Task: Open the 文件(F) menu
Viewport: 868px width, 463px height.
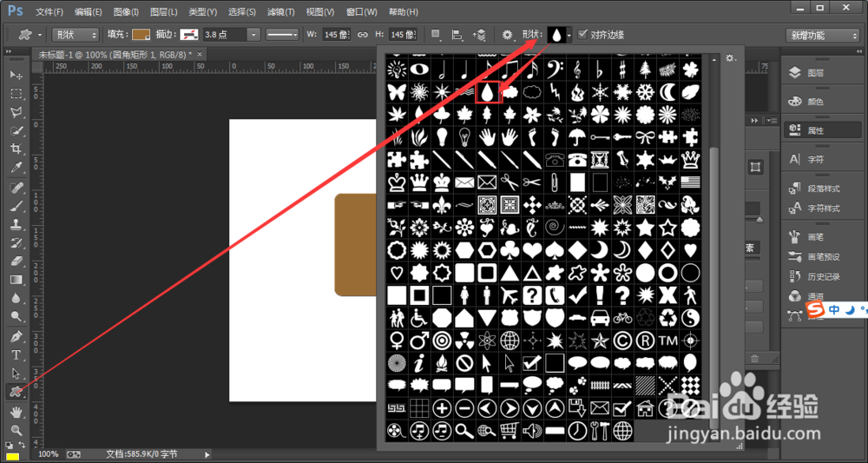Action: click(x=49, y=11)
